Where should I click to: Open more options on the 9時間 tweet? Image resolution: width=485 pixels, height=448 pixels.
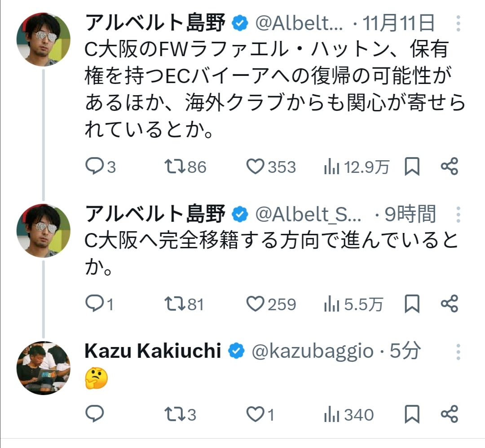(458, 214)
